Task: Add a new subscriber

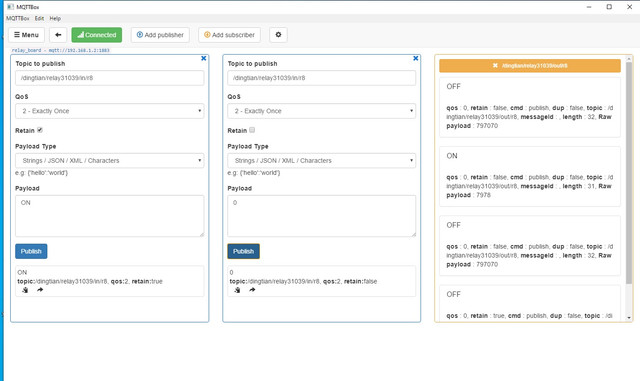Action: 229,35
